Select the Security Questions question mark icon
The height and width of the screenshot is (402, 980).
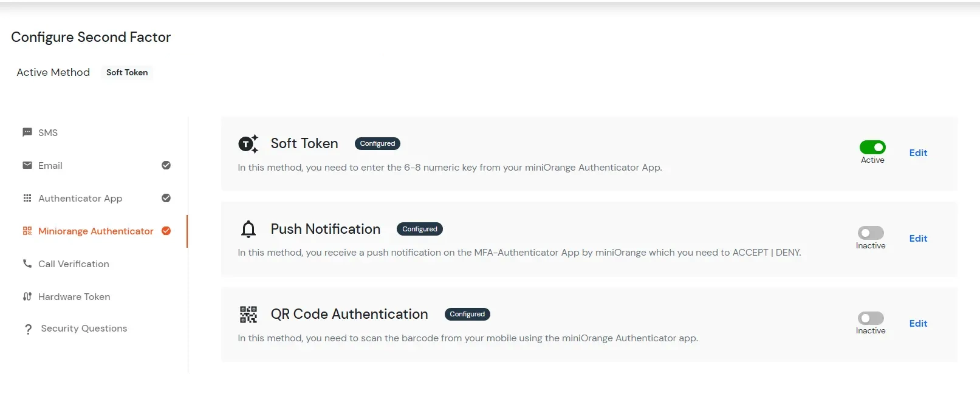(x=28, y=329)
